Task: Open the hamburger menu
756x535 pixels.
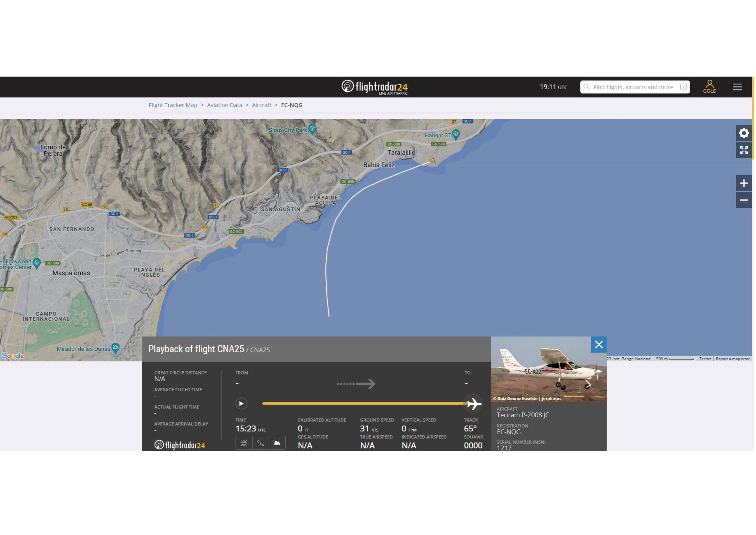Action: pyautogui.click(x=737, y=87)
